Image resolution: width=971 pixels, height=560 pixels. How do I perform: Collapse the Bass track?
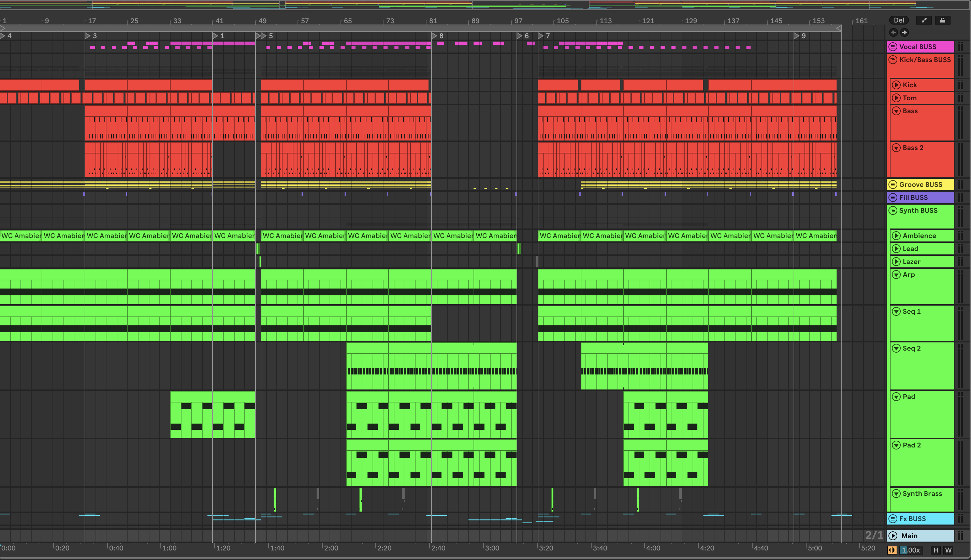(x=896, y=111)
